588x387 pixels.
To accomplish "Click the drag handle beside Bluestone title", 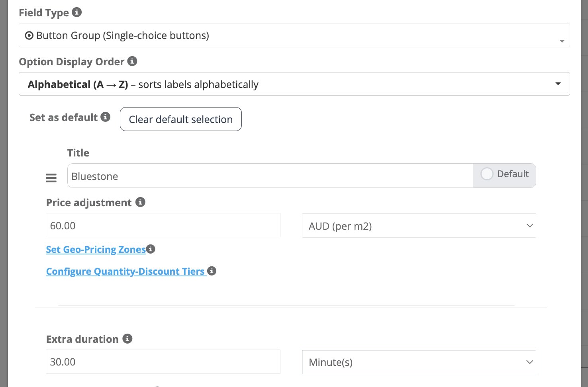I will click(x=51, y=178).
